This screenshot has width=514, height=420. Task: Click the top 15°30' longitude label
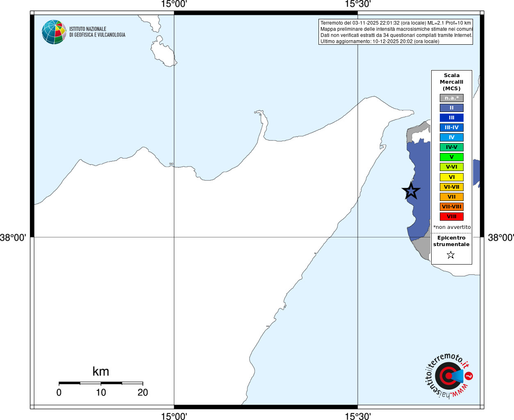[358, 4]
